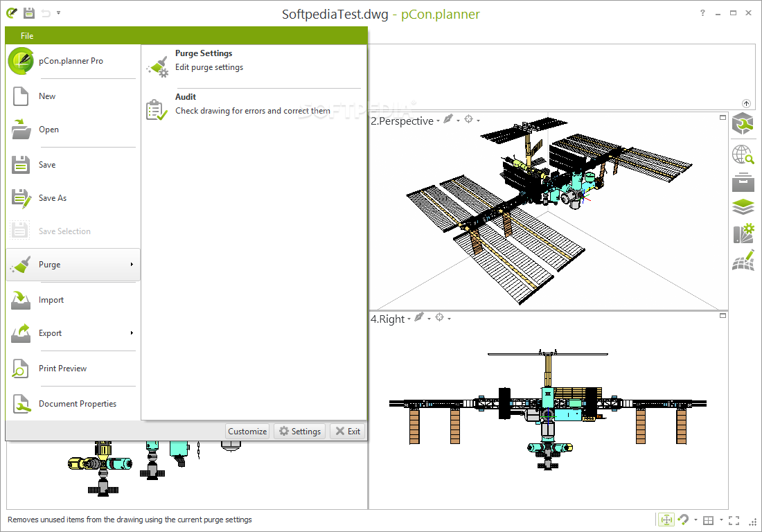
Task: Click render-style pen icon in Perspective viewport
Action: 448,119
